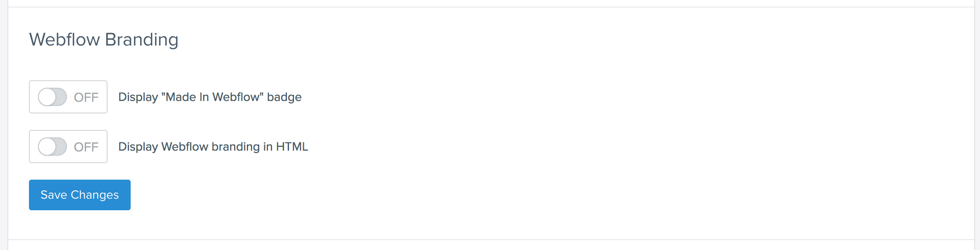Click the OFF label beside HTML branding toggle
Screen dimensions: 980x250
click(86, 147)
